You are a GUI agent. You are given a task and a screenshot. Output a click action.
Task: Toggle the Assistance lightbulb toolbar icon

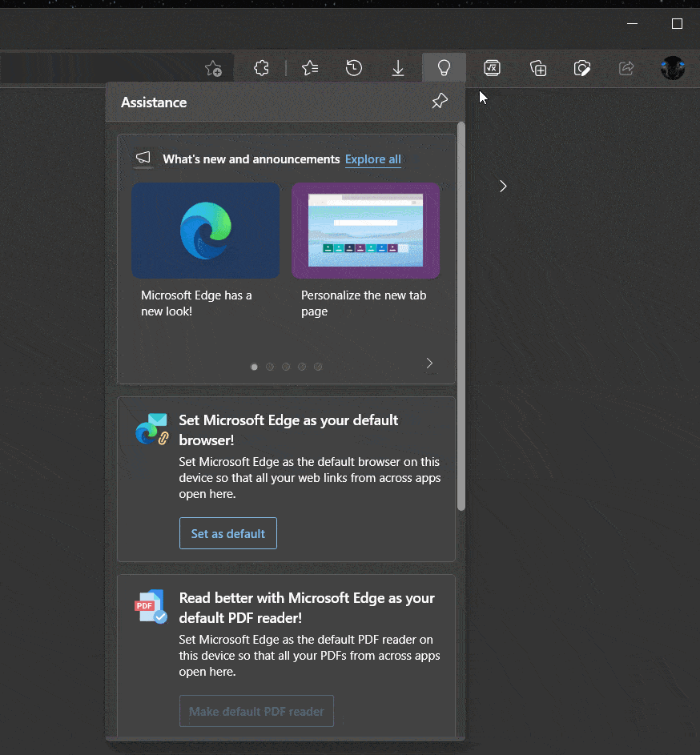444,68
